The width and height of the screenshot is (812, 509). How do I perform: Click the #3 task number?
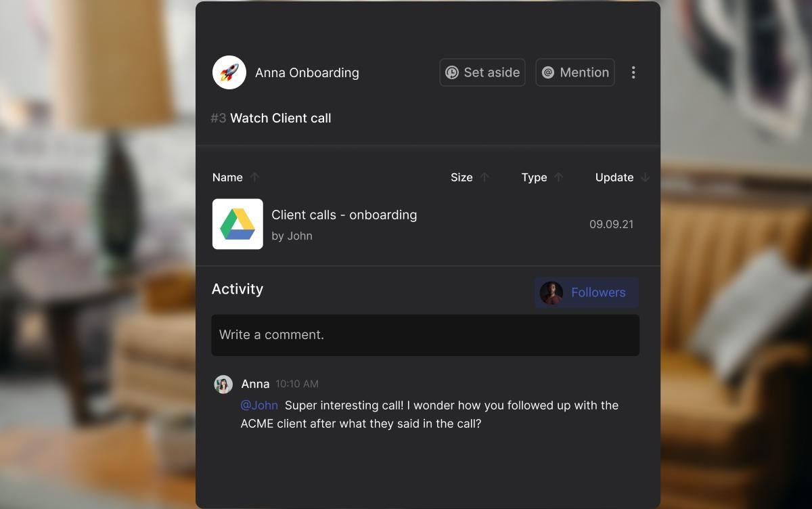[x=218, y=118]
